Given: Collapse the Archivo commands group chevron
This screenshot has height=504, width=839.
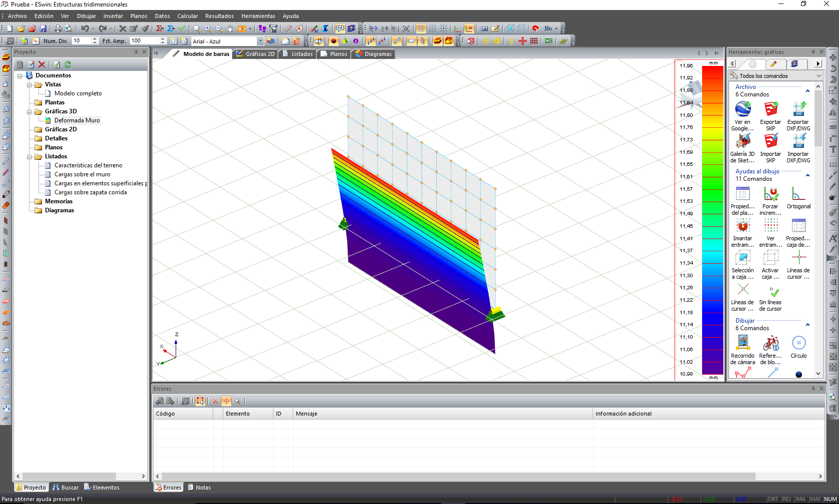Looking at the screenshot, I should click(x=808, y=90).
